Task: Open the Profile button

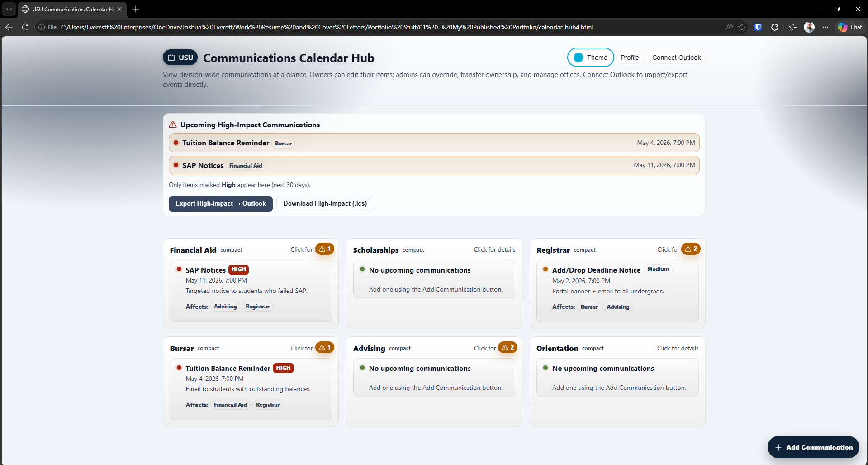Action: pos(629,58)
